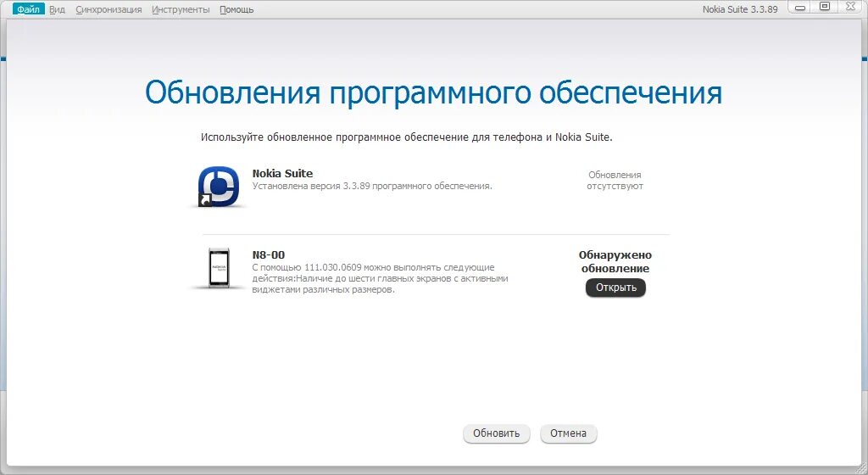Click the Отмена button
Image resolution: width=868 pixels, height=475 pixels.
[568, 433]
